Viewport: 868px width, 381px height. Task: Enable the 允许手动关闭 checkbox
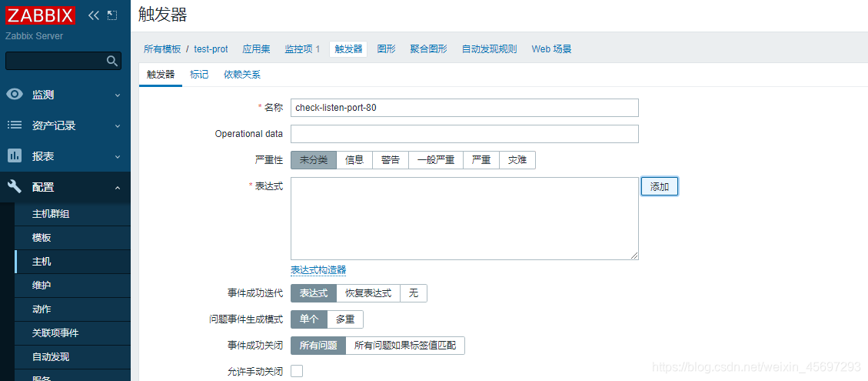pos(297,371)
